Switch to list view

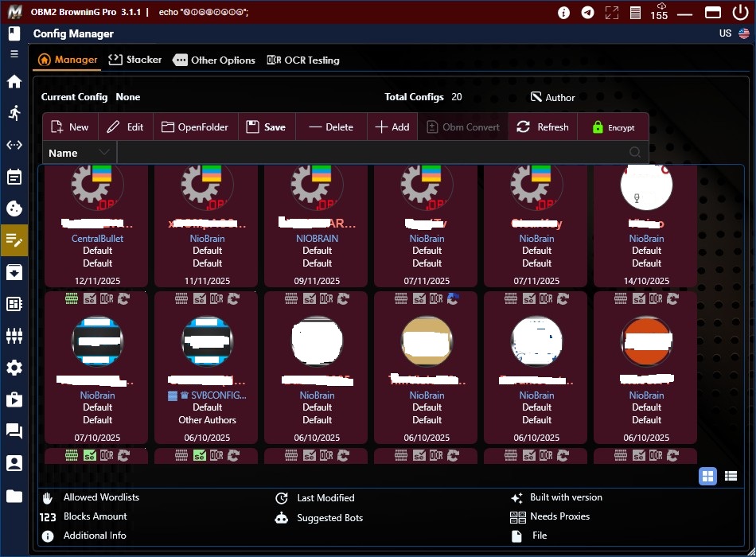(x=731, y=477)
